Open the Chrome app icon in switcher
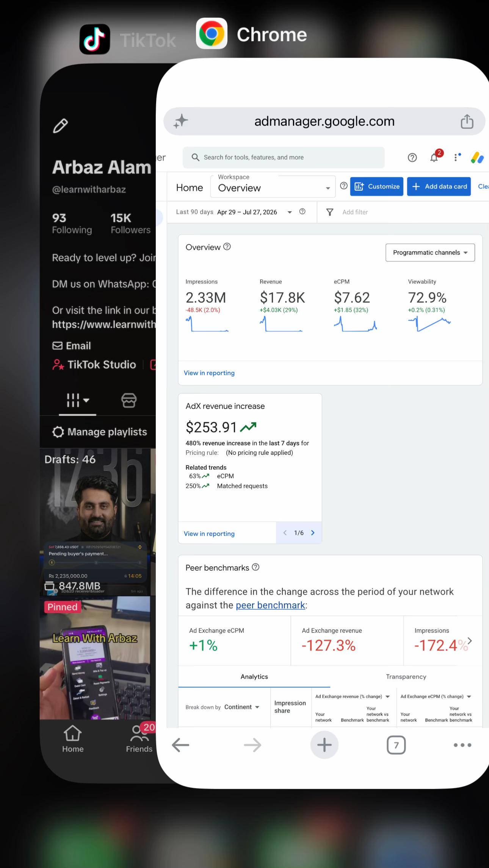489x868 pixels. pos(212,33)
